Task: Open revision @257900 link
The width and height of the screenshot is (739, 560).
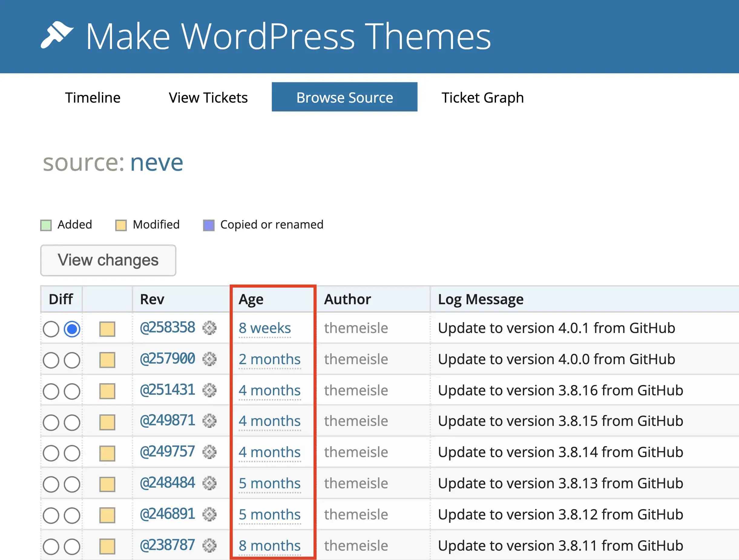Action: point(167,358)
